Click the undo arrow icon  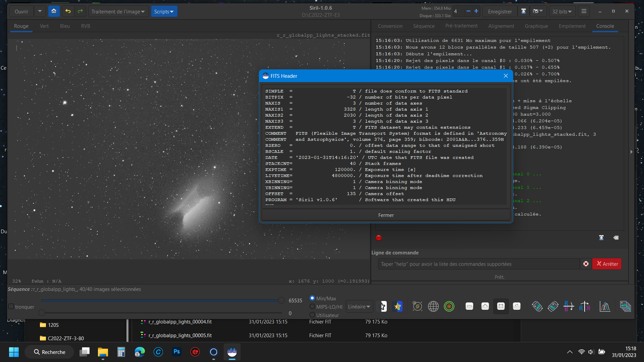68,11
